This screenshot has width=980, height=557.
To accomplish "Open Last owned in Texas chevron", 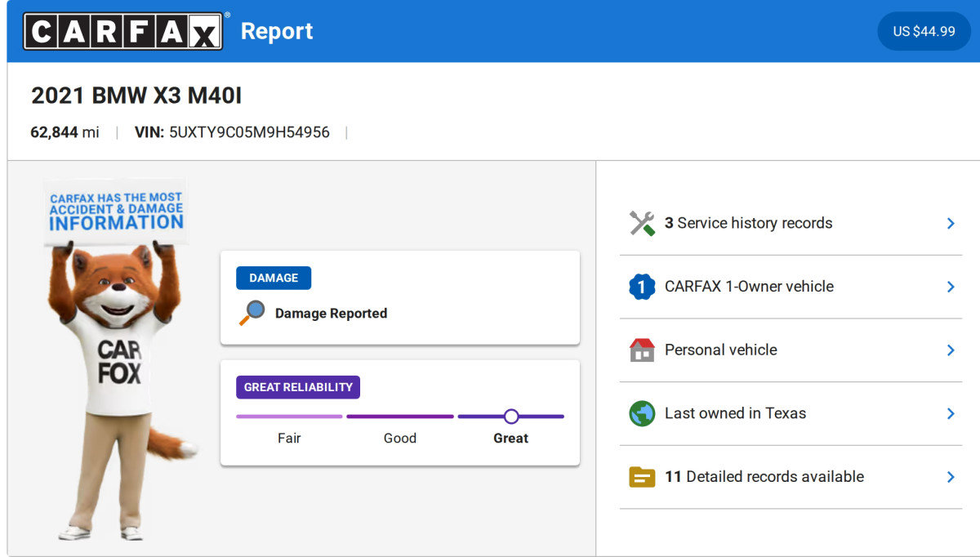I will [x=951, y=413].
